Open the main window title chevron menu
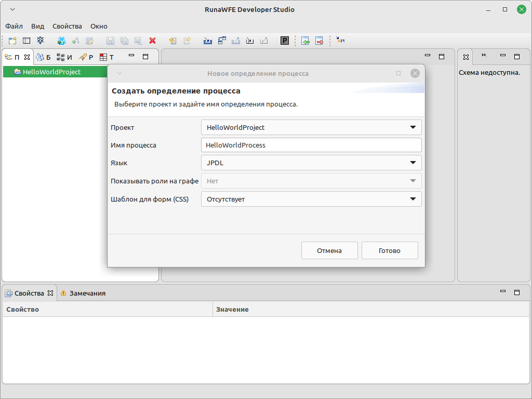Image resolution: width=532 pixels, height=399 pixels. [12, 9]
